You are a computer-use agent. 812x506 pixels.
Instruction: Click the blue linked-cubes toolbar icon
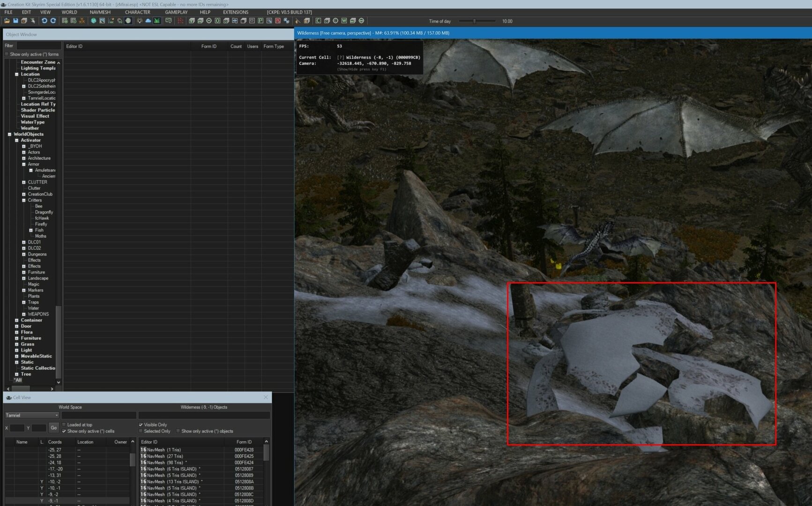(x=286, y=21)
